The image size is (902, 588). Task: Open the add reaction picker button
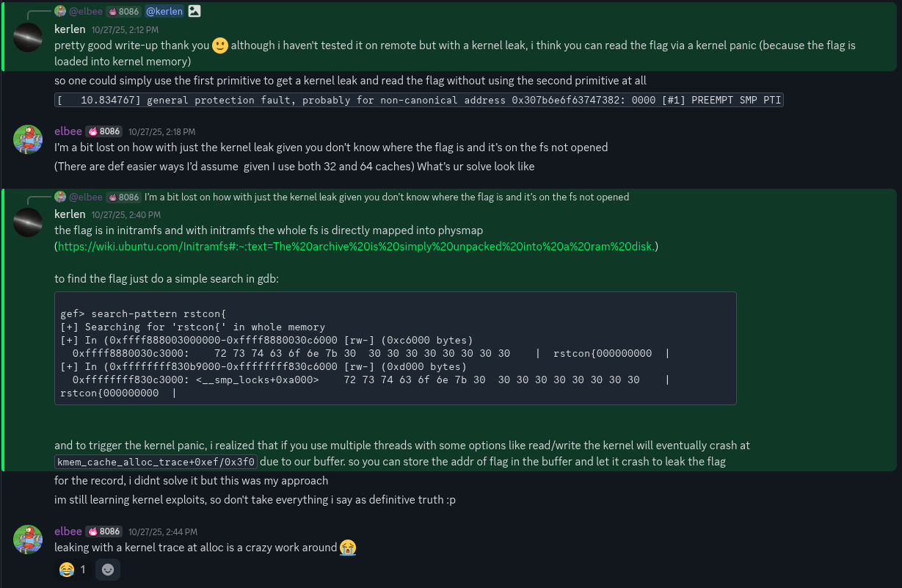[108, 570]
